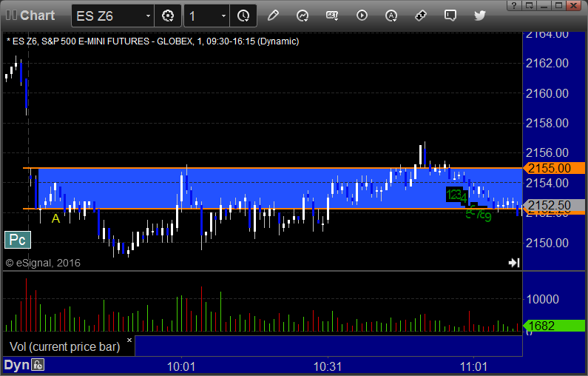This screenshot has height=376, width=588.
Task: Click the 2160.00 price axis label
Action: pyautogui.click(x=547, y=93)
